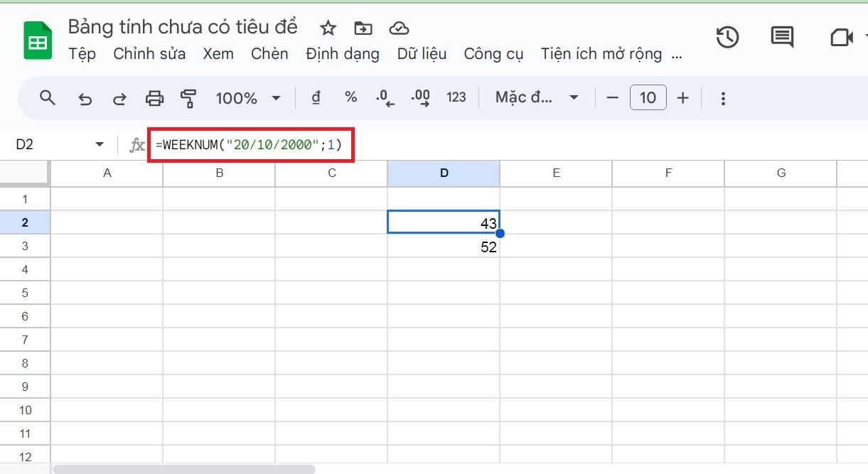Click the fx function icon
The height and width of the screenshot is (474, 868).
pyautogui.click(x=136, y=145)
